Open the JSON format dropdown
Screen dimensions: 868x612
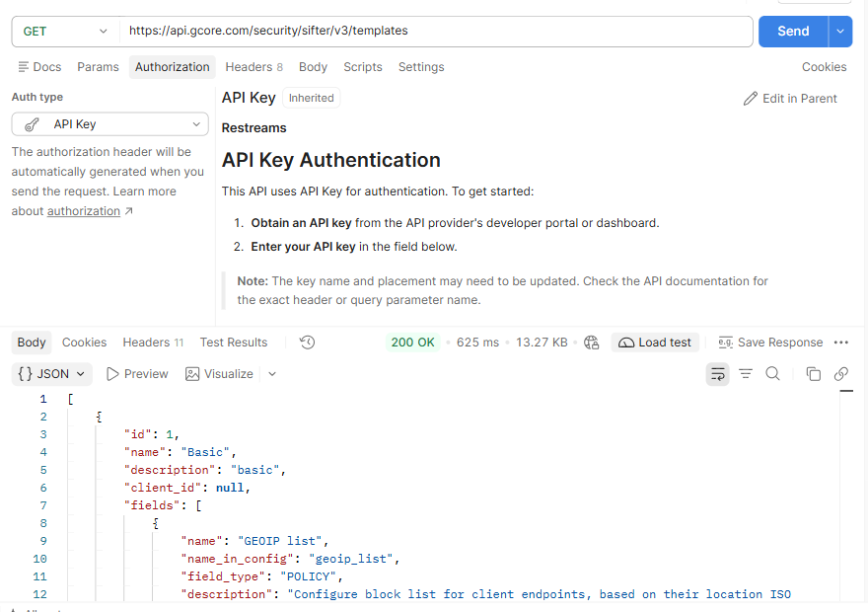coord(51,374)
